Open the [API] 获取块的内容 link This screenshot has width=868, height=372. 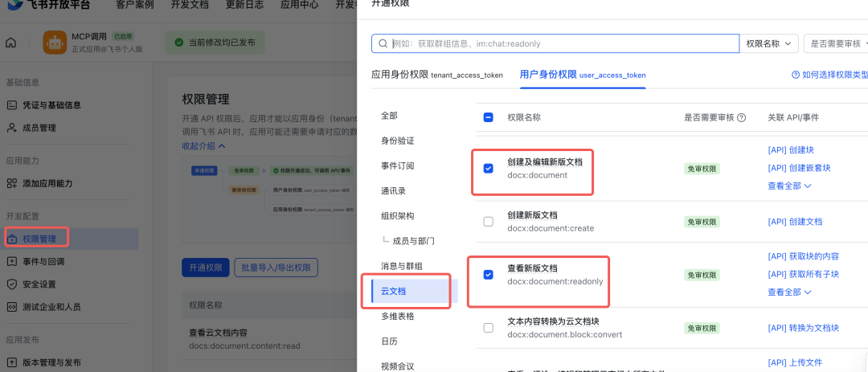(803, 256)
